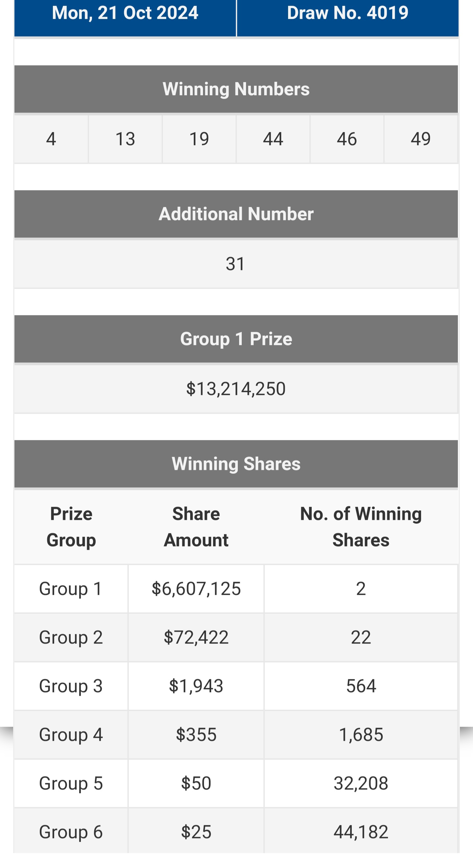
Task: Click the Additional Number section header
Action: click(236, 214)
